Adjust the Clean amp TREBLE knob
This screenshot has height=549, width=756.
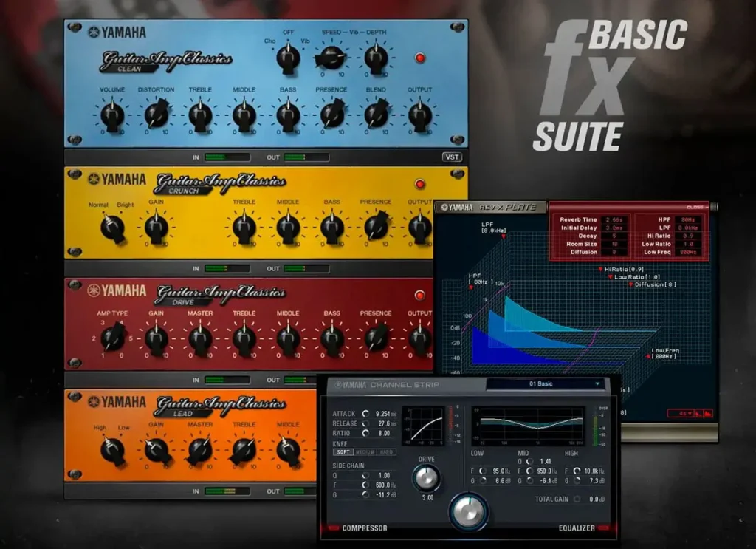tap(200, 116)
